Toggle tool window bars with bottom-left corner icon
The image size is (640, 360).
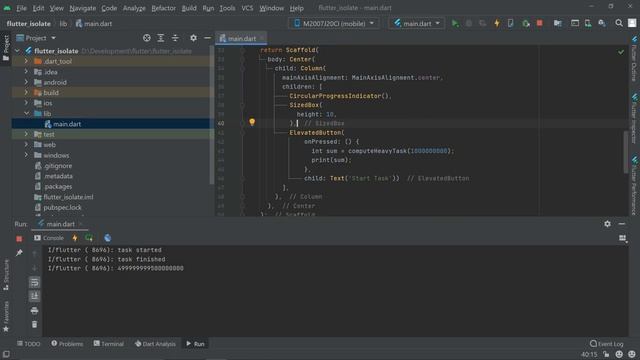[6, 354]
